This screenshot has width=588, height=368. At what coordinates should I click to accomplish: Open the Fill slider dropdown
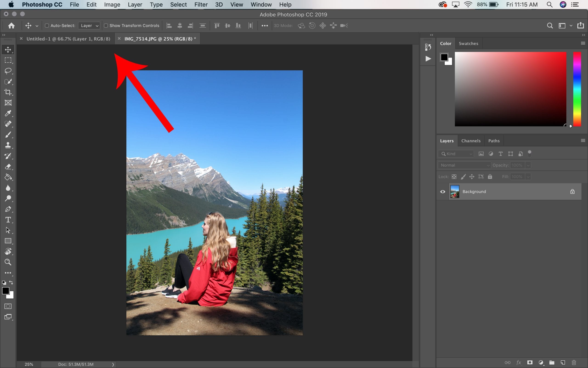point(528,177)
